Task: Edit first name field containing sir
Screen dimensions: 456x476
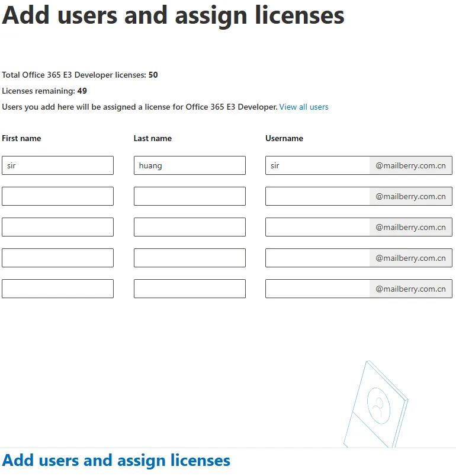Action: 57,165
